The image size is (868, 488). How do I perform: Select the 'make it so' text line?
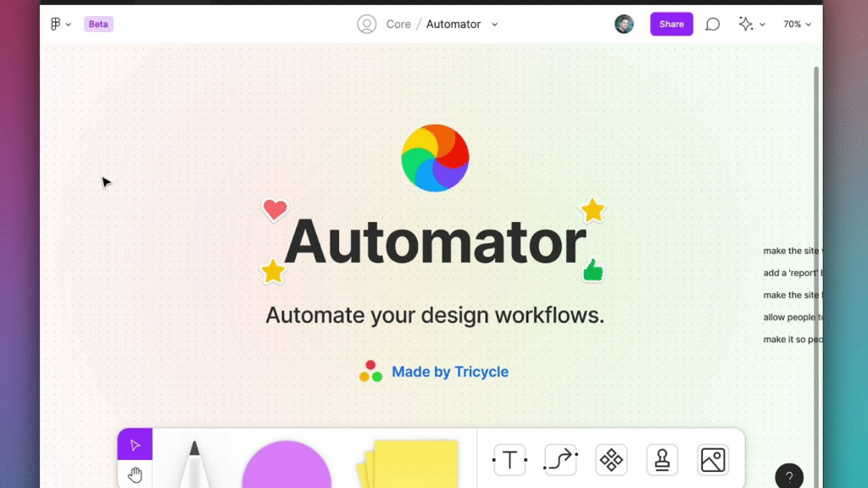pyautogui.click(x=793, y=339)
